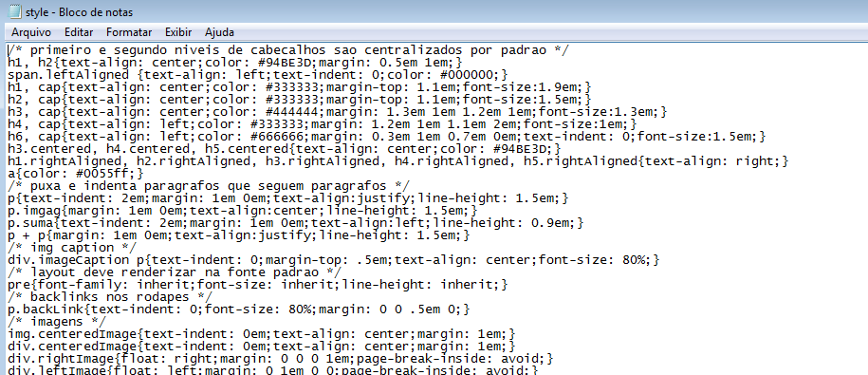Screen dimensions: 868x375
Task: Click the 'h3.centered, h4.centered' rule line
Action: coord(286,149)
